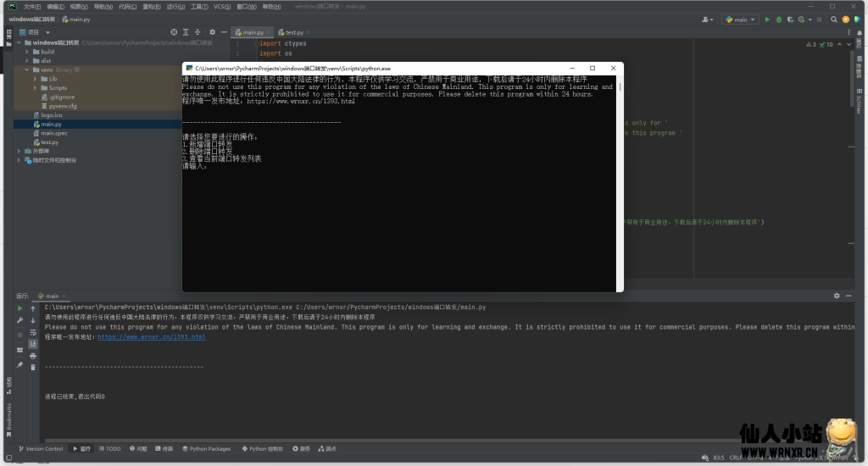Toggle pin tab icon in Run panel
Image resolution: width=868 pixels, height=466 pixels.
pyautogui.click(x=19, y=364)
